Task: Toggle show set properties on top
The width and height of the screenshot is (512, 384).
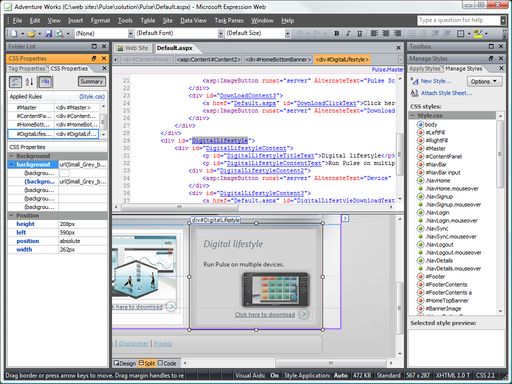Action: coord(45,82)
